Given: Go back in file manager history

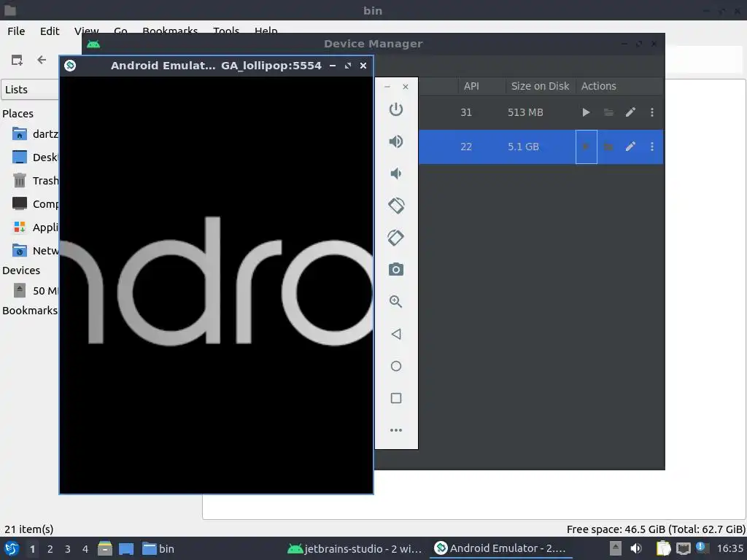Looking at the screenshot, I should point(42,60).
